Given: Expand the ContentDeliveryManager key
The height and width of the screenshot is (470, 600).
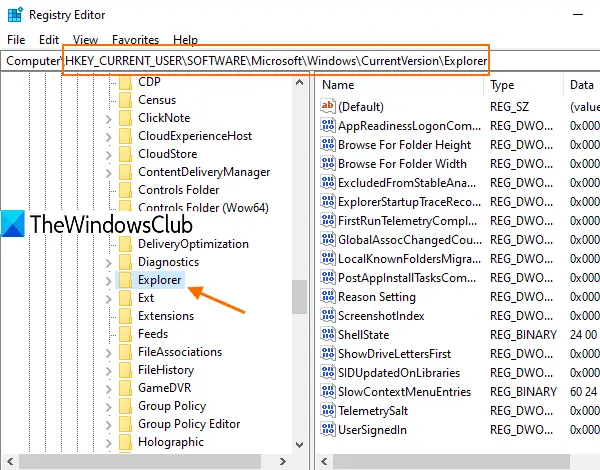Looking at the screenshot, I should [x=109, y=173].
